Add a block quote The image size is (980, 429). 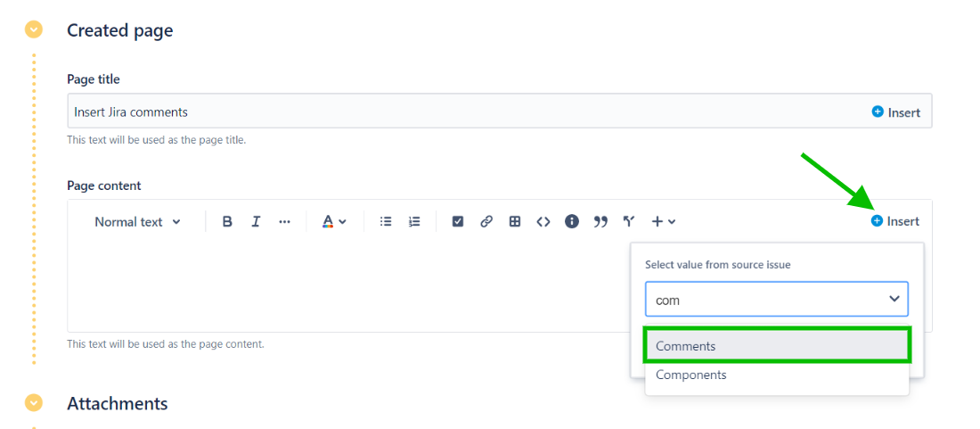pos(600,222)
